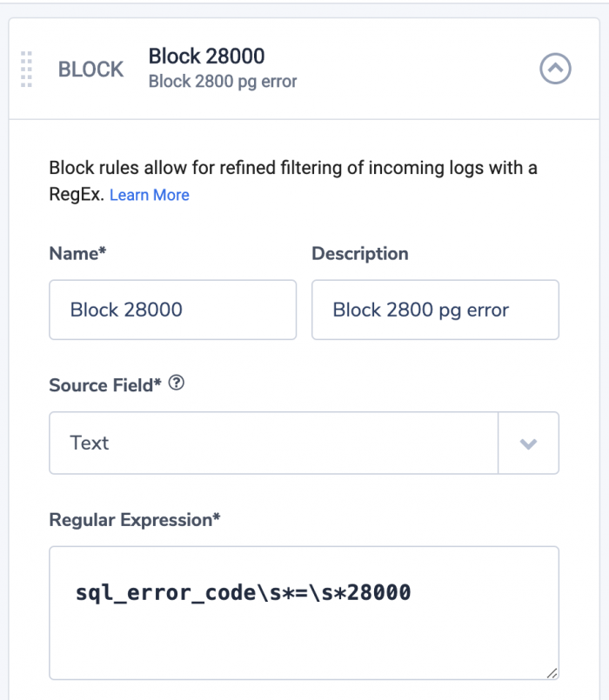Focus the Name input containing Block 28000
This screenshot has width=609, height=700.
click(172, 310)
